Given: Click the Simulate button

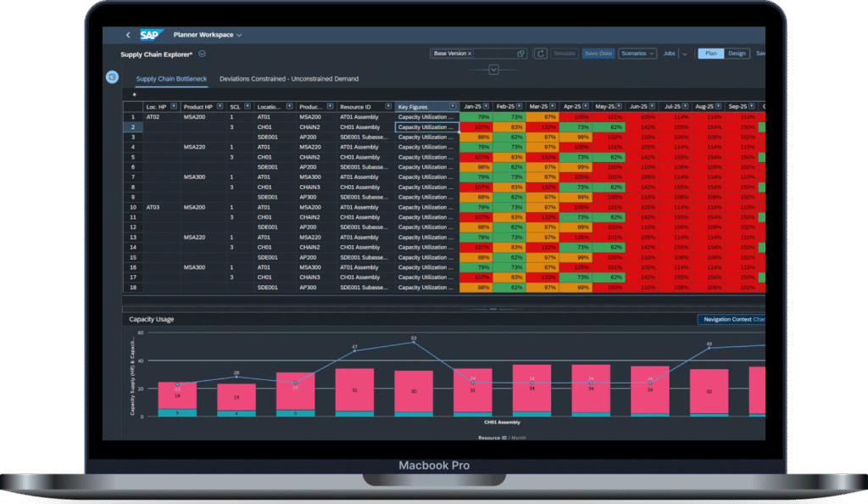Looking at the screenshot, I should 564,53.
